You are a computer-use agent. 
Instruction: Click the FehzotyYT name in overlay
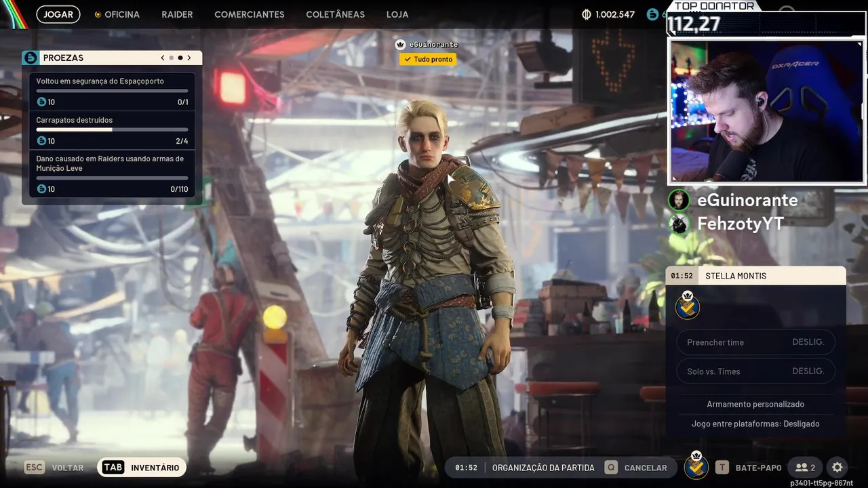coord(741,224)
